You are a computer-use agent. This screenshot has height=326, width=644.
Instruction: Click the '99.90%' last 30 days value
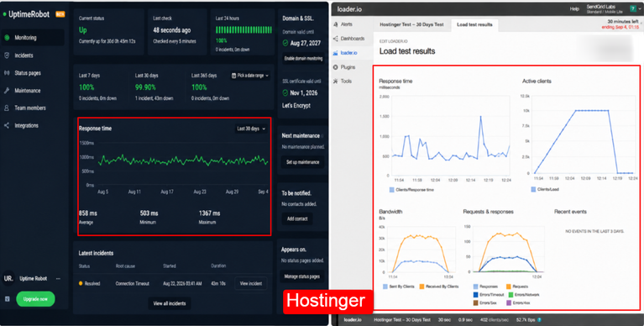[x=145, y=87]
